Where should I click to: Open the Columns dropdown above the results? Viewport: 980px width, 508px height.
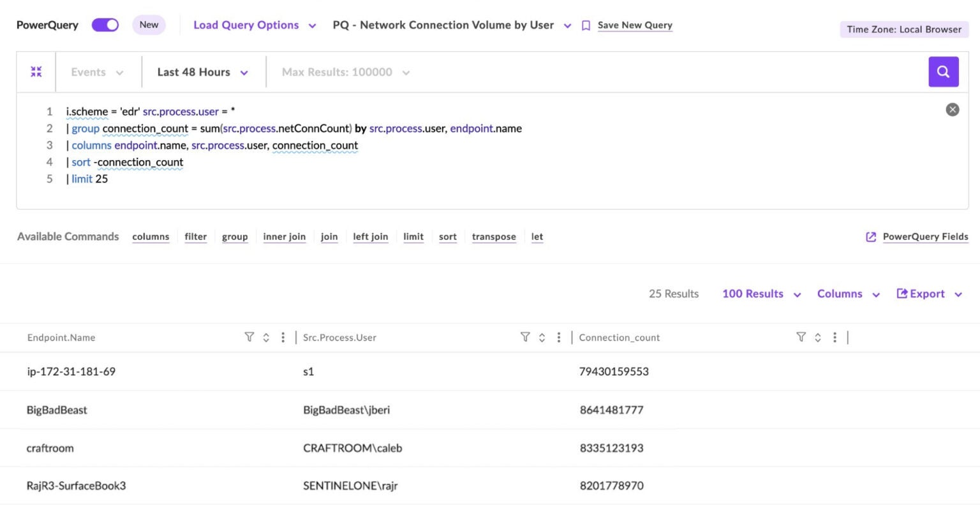pos(847,294)
